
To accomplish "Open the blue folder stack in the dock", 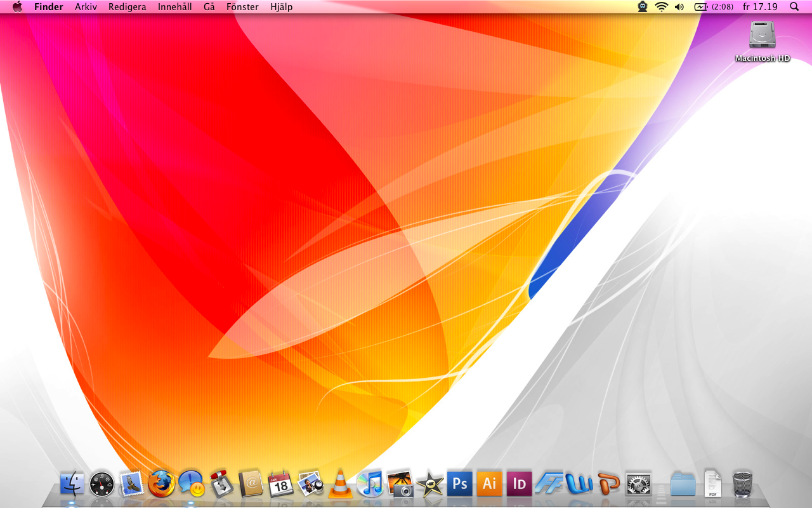I will (683, 484).
